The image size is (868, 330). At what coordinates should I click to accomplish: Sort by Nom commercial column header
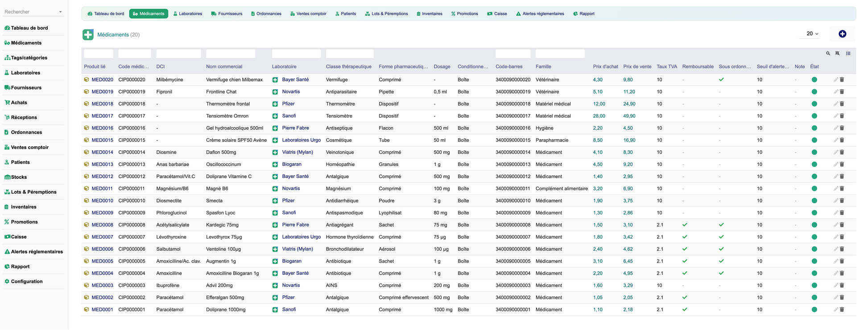click(x=224, y=67)
